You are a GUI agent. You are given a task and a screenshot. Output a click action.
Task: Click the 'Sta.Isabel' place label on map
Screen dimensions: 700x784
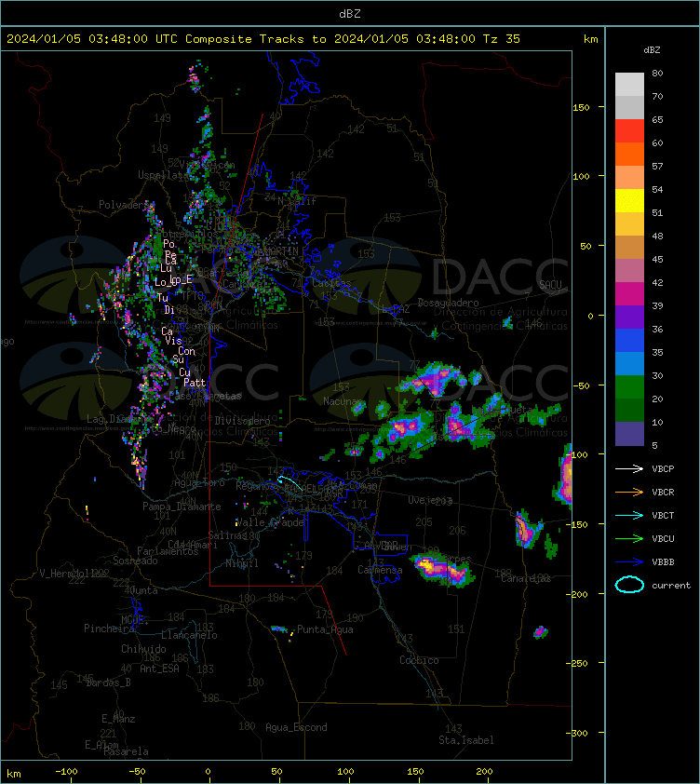(x=466, y=740)
